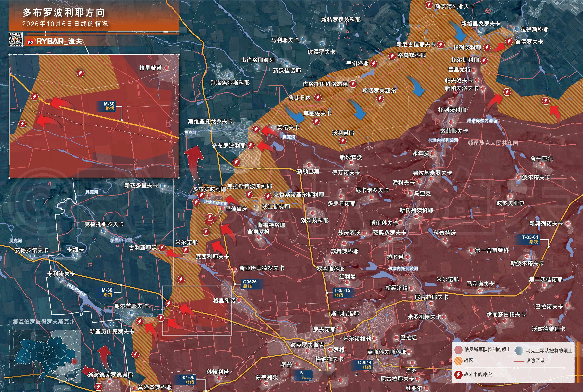Image resolution: width=583 pixels, height=392 pixels.
Task: Click the 维诺库尔内池塘 pond label
Action: coord(482,121)
